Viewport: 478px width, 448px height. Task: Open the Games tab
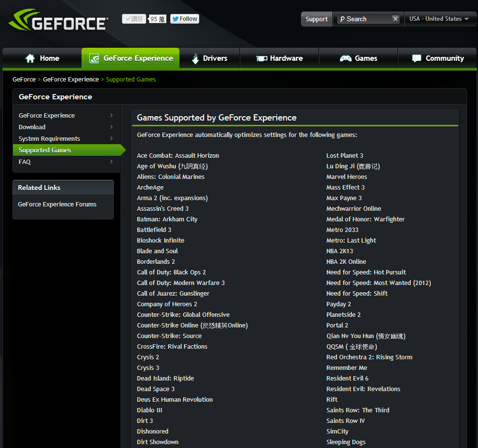pyautogui.click(x=358, y=58)
